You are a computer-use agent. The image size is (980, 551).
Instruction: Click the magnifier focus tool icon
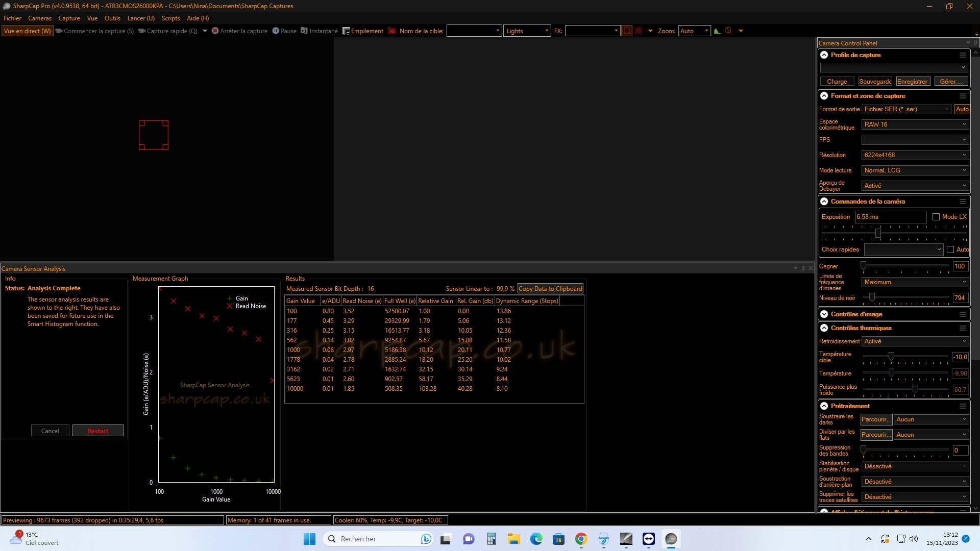point(728,31)
